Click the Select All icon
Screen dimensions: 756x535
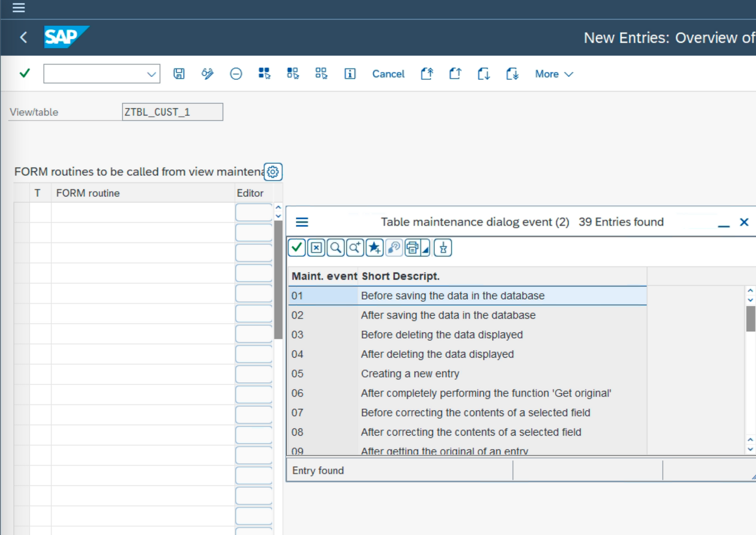click(x=265, y=74)
